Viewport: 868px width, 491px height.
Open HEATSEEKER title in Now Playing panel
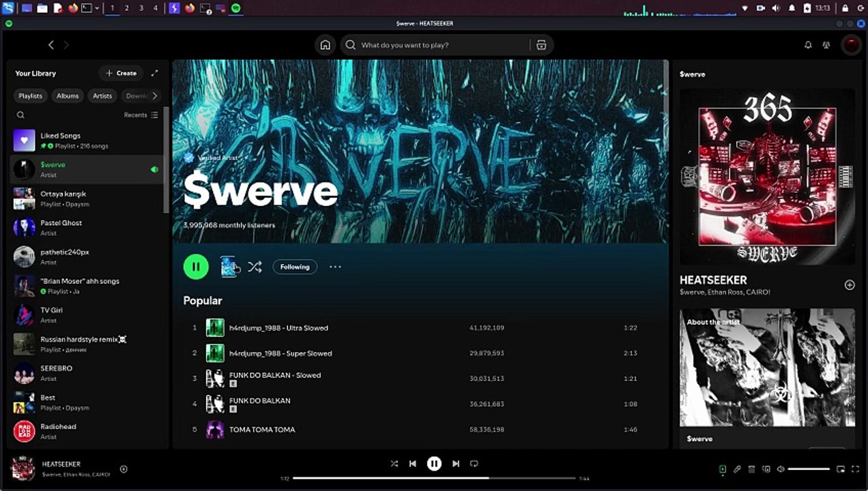tap(713, 280)
